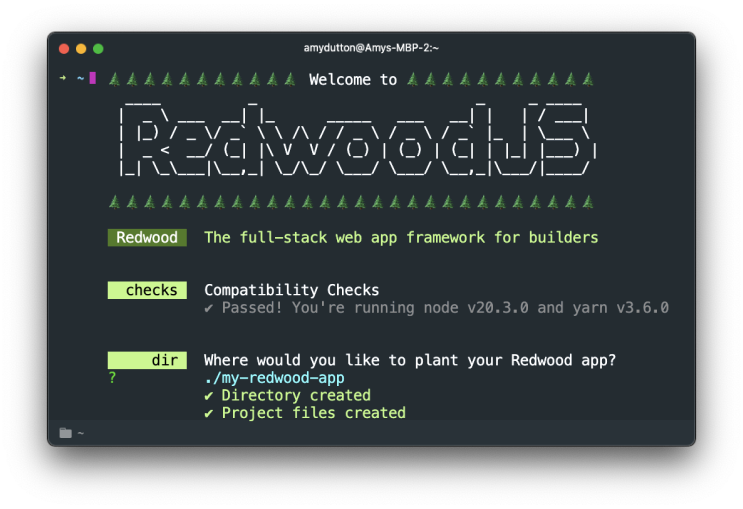Viewport: 743px width, 509px height.
Task: Click the 'Project files created' line
Action: point(305,413)
